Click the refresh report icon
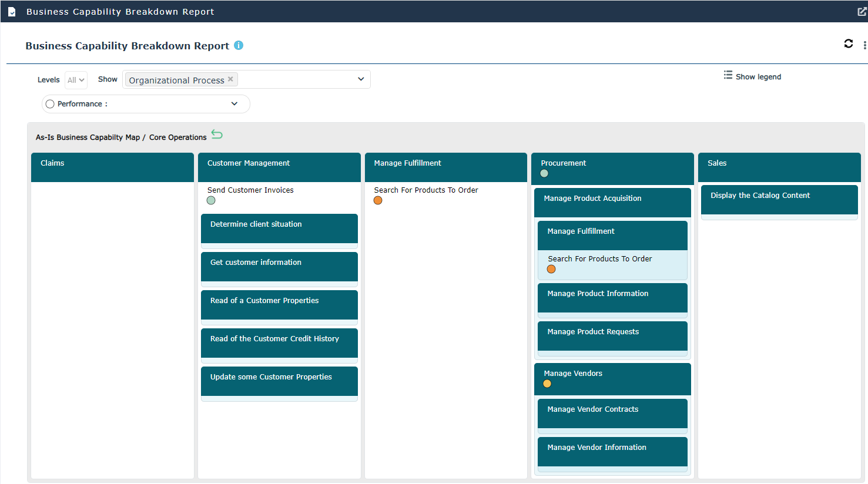 coord(848,43)
